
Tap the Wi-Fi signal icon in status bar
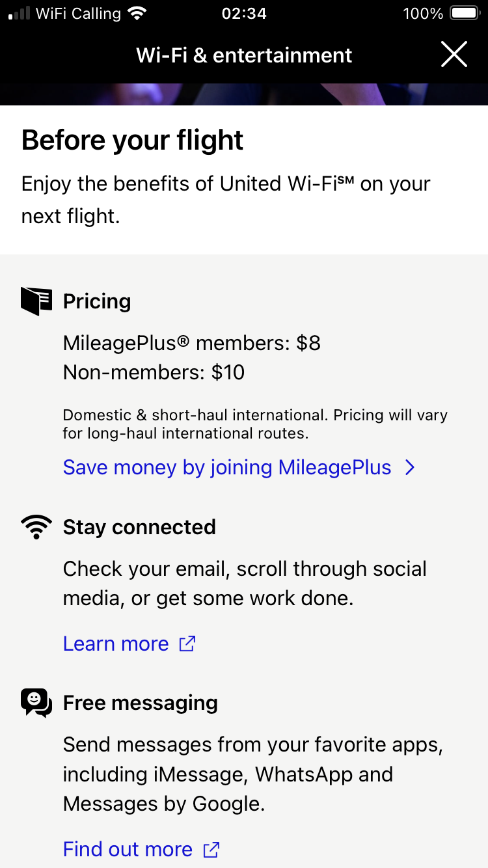(x=137, y=13)
